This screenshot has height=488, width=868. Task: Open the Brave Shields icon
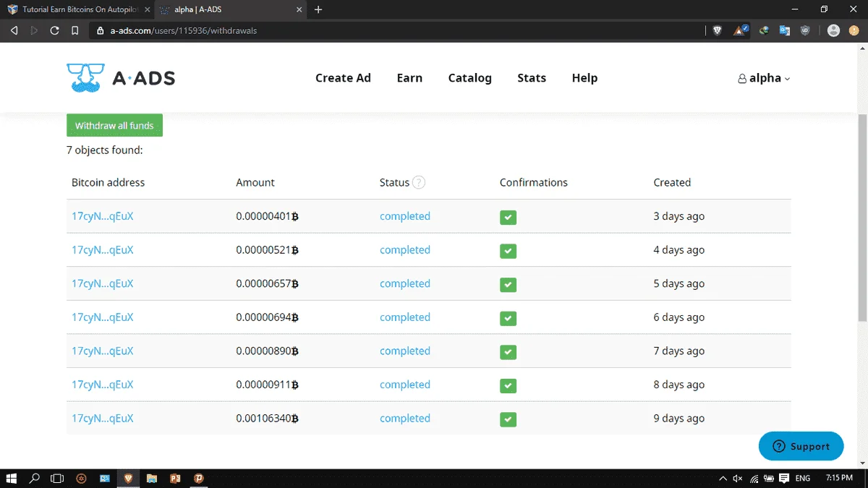click(x=717, y=30)
